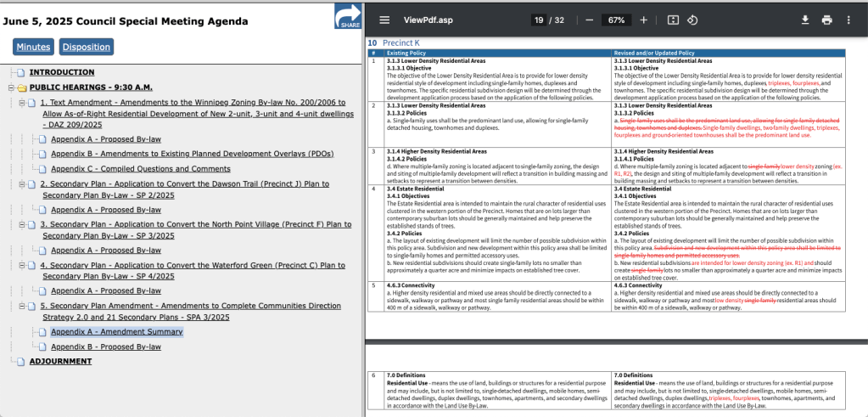868x417 pixels.
Task: Open the PDF sidebar hamburger menu
Action: coord(384,20)
